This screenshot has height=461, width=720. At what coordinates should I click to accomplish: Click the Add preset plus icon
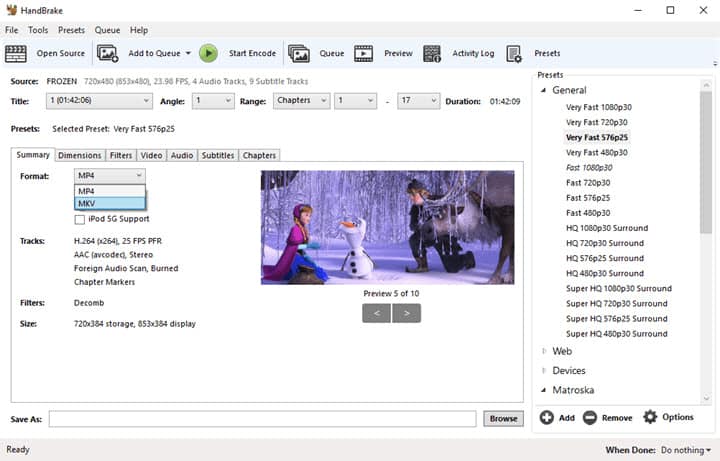546,417
